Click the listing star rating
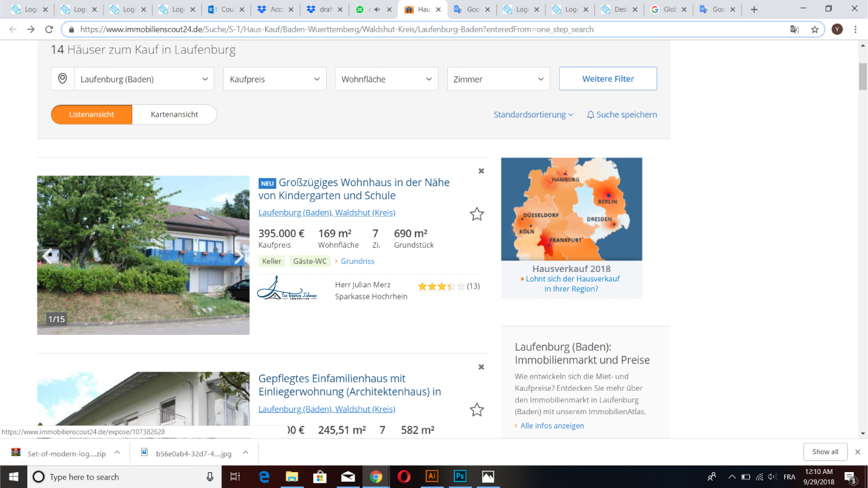868x488 pixels. [x=442, y=287]
